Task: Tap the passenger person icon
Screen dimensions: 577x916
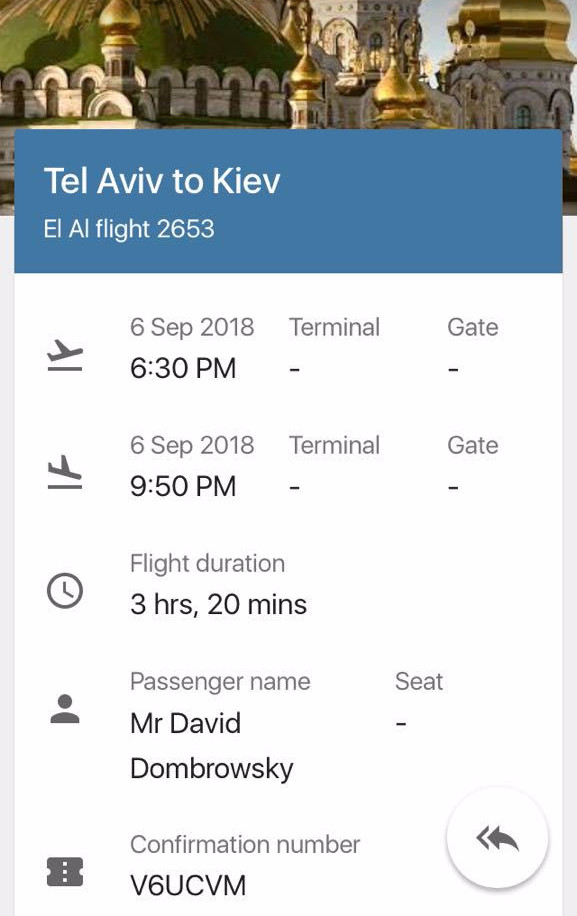Action: [65, 709]
